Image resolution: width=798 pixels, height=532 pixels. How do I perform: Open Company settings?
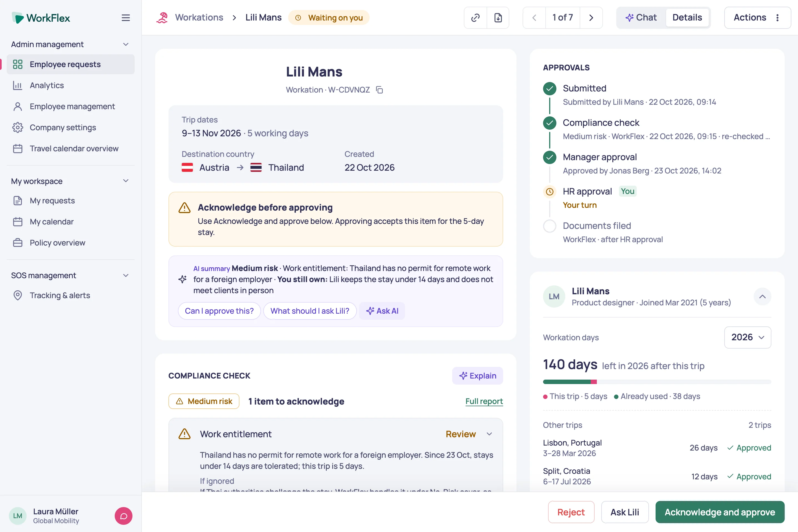[71, 127]
